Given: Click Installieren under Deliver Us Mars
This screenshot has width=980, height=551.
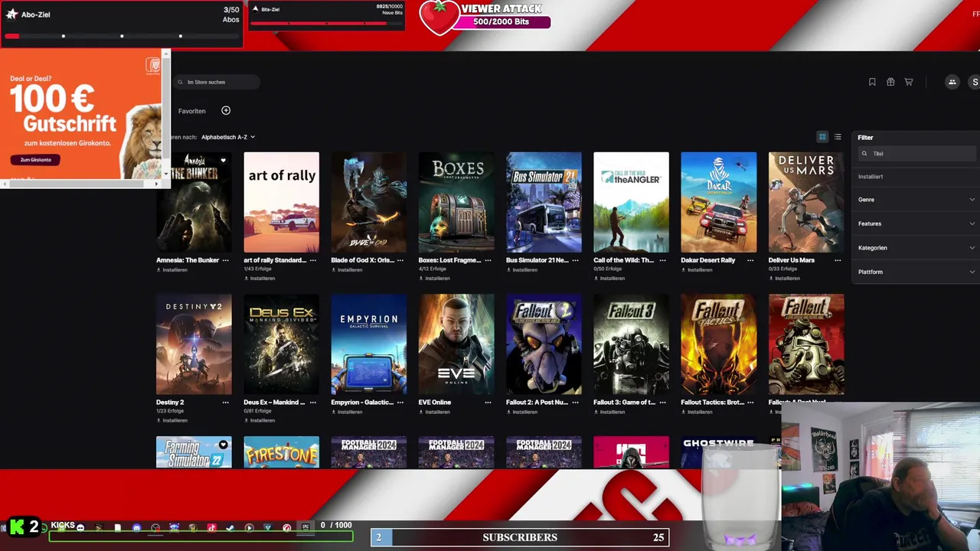Looking at the screenshot, I should pyautogui.click(x=785, y=278).
